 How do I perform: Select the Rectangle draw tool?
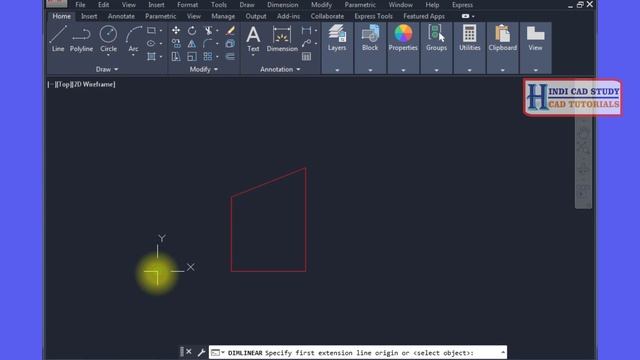[x=151, y=31]
